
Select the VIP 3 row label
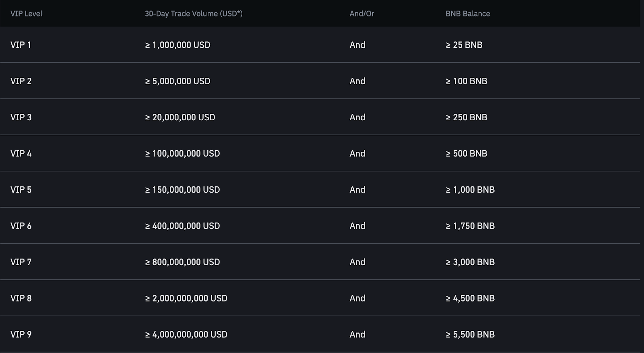(x=21, y=118)
